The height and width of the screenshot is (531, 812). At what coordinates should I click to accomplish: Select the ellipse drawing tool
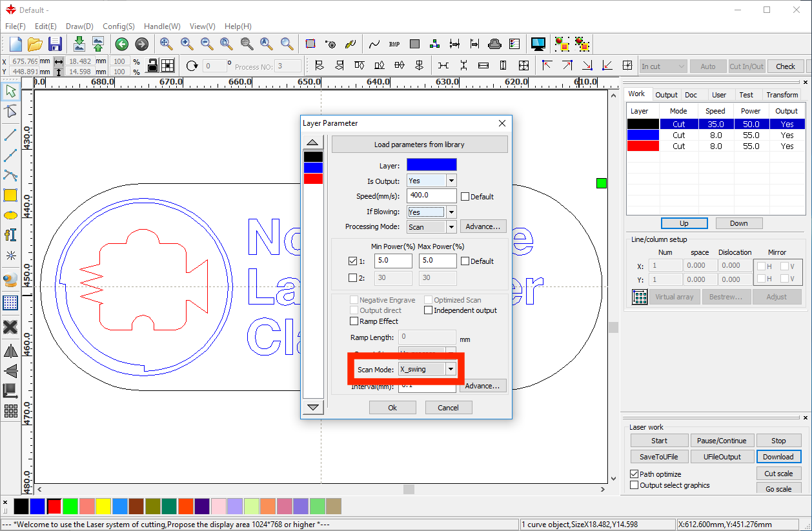click(10, 215)
